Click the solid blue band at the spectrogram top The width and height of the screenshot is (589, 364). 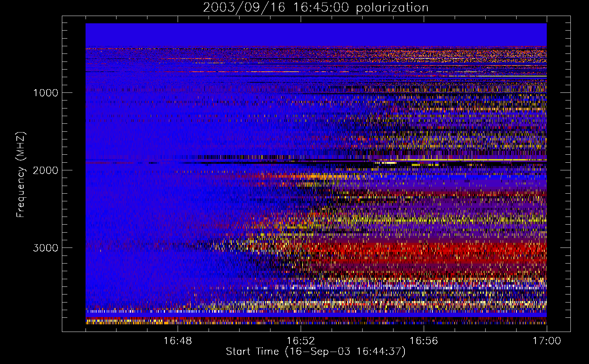pyautogui.click(x=316, y=35)
